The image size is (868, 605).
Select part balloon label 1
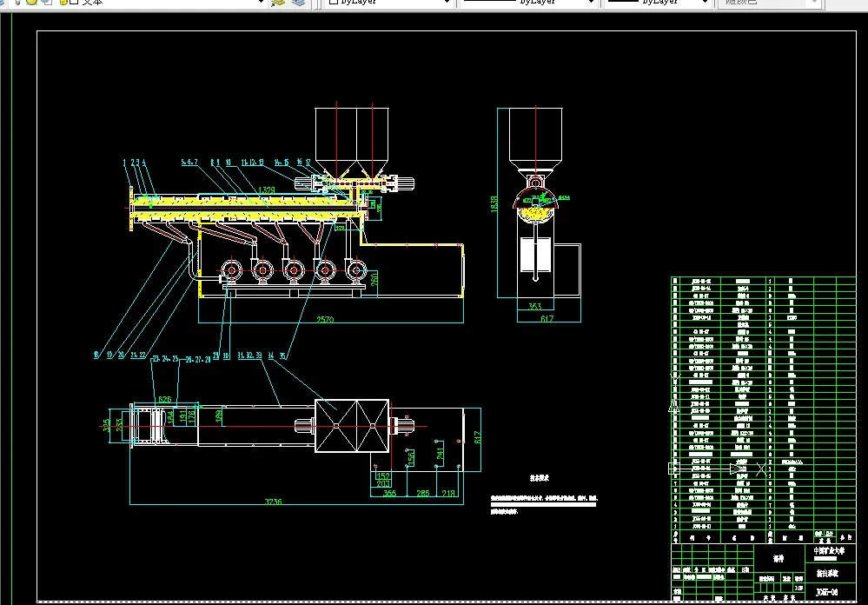pyautogui.click(x=124, y=163)
